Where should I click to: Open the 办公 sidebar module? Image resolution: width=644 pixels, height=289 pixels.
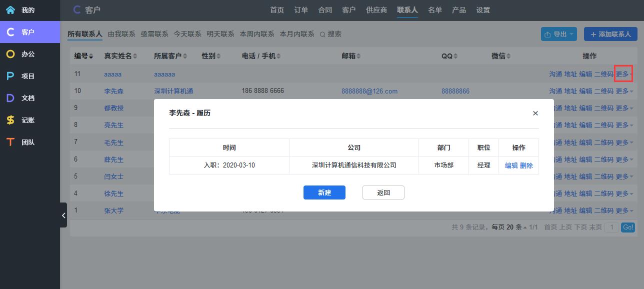(29, 54)
